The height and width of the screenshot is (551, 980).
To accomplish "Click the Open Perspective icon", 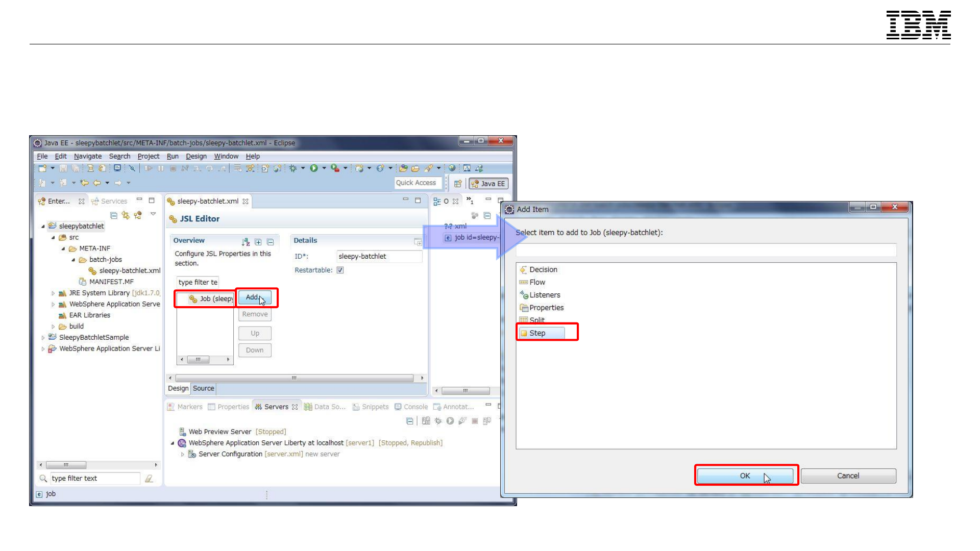I will pos(458,184).
